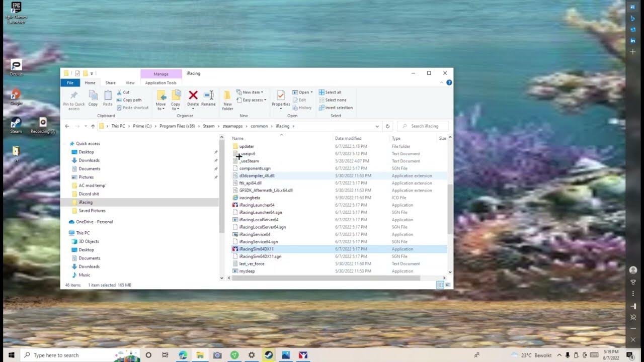Switch to large icons view button
Image resolution: width=644 pixels, height=362 pixels.
(x=448, y=285)
